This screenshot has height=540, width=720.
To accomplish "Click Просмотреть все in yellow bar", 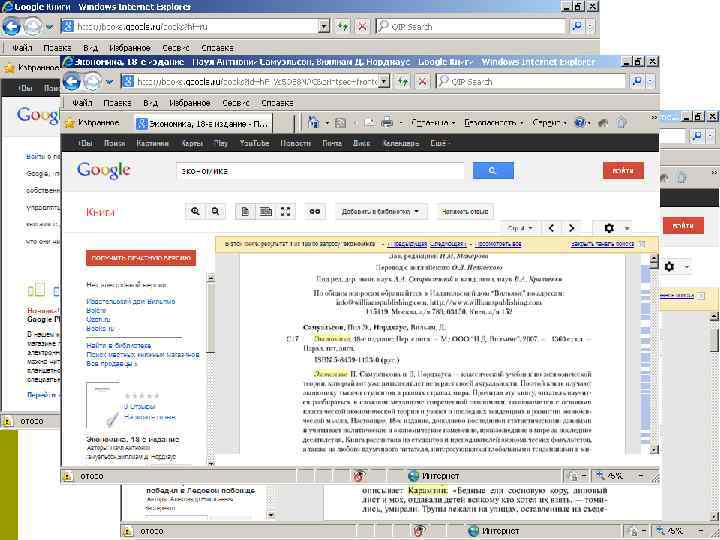I will tap(498, 244).
